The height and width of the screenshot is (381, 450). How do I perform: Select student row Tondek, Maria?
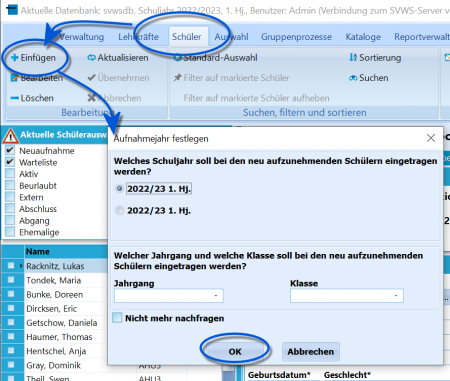(53, 280)
